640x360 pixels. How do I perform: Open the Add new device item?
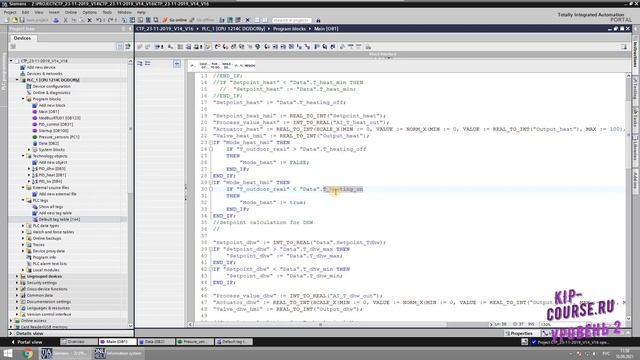point(41,67)
